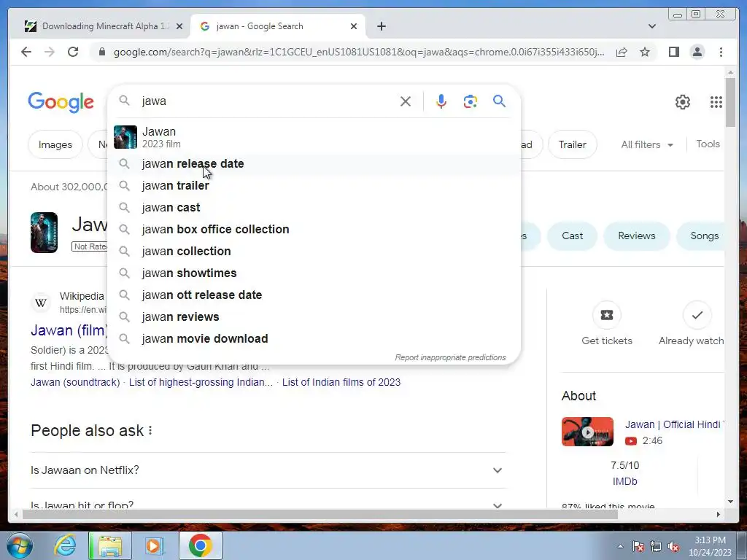This screenshot has height=560, width=747.
Task: Open the Chrome profile avatar menu
Action: tap(697, 52)
